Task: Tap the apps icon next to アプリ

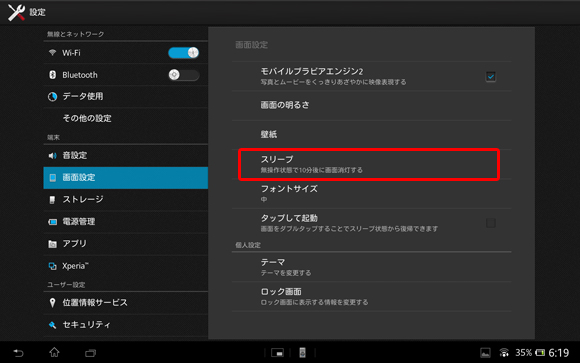Action: point(53,244)
